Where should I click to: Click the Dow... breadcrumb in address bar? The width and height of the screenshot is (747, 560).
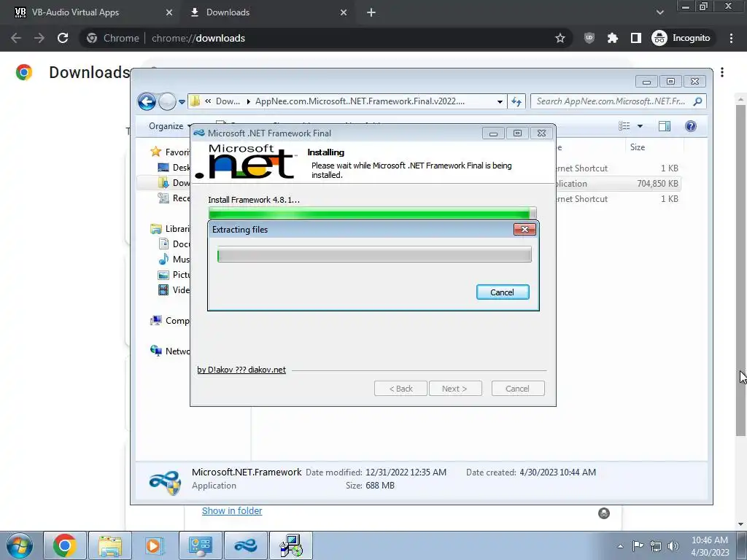click(228, 101)
